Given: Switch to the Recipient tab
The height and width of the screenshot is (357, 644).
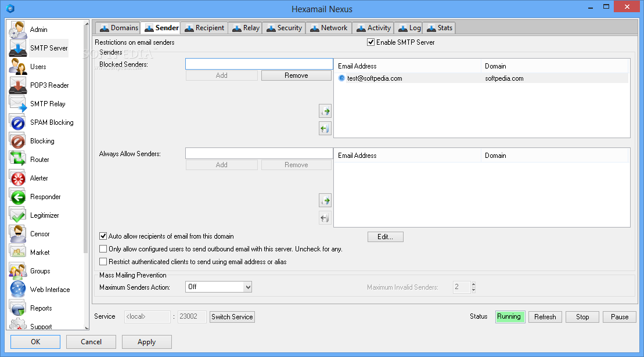Looking at the screenshot, I should click(204, 28).
